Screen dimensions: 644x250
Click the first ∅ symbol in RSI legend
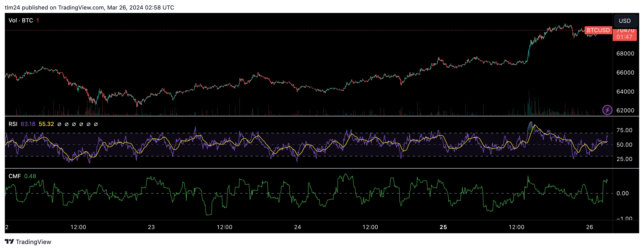pos(59,124)
